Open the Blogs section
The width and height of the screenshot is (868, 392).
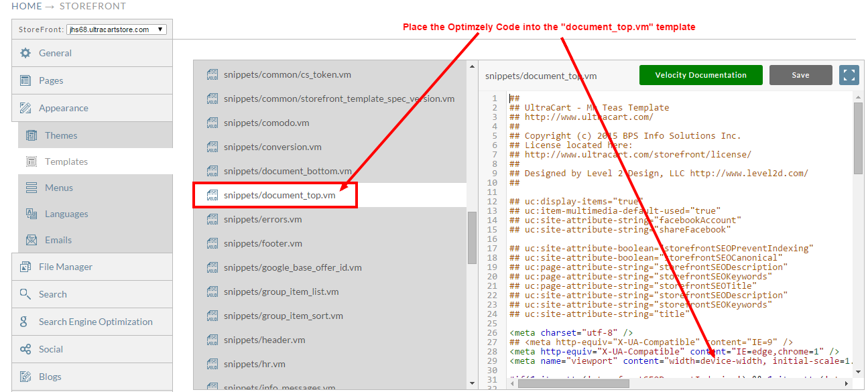coord(92,377)
